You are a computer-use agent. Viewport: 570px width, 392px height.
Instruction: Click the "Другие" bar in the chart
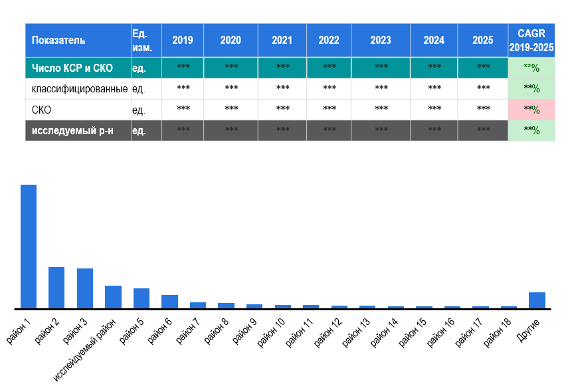pyautogui.click(x=537, y=300)
